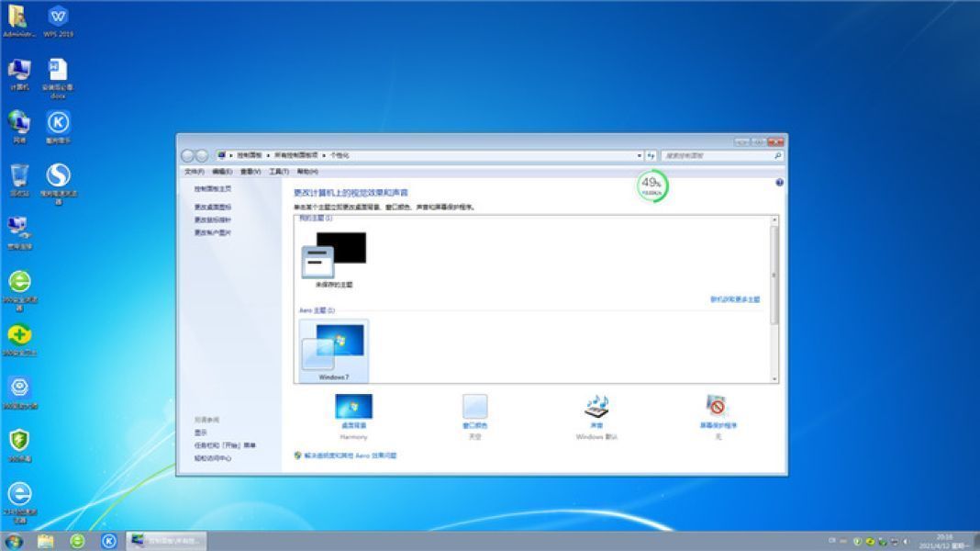Open the Sounds settings icon

tap(596, 407)
